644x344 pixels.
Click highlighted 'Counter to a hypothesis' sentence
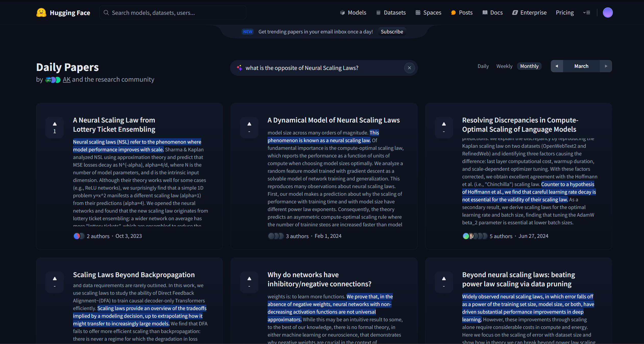(529, 192)
